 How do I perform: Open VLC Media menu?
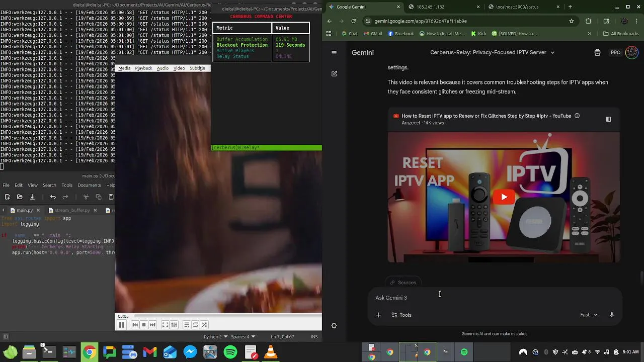(124, 68)
